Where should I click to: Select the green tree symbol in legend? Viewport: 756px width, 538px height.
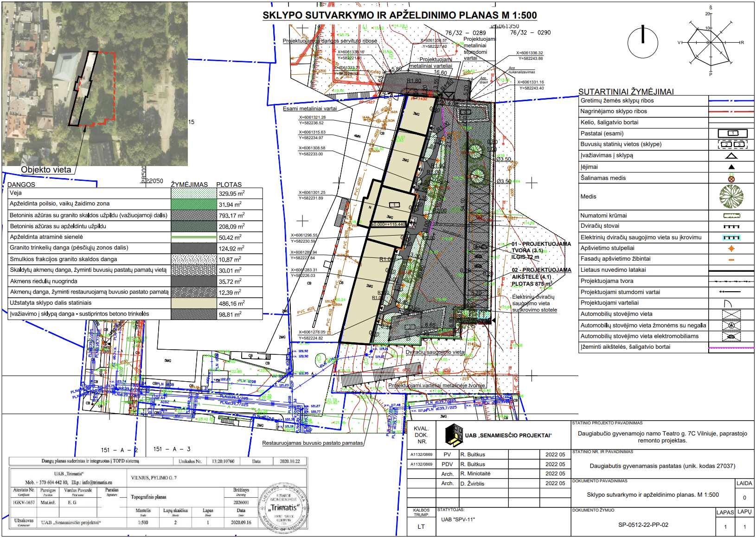pyautogui.click(x=731, y=196)
